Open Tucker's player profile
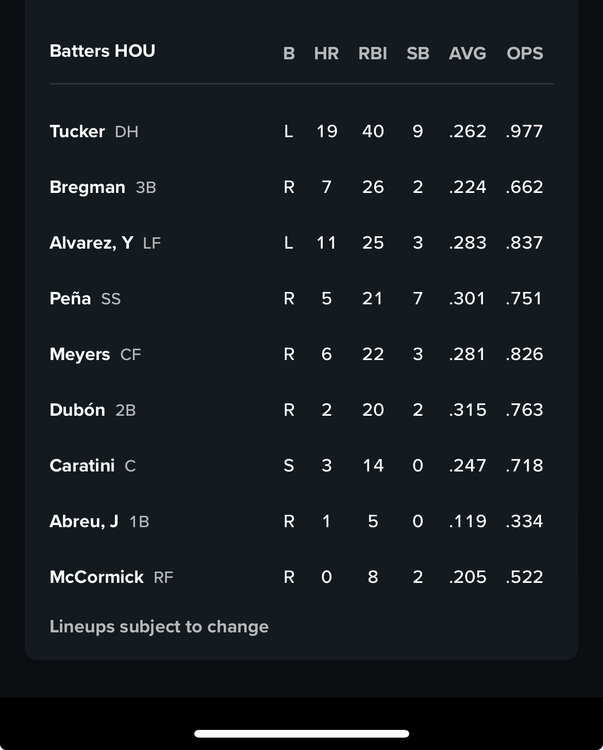 coord(77,131)
